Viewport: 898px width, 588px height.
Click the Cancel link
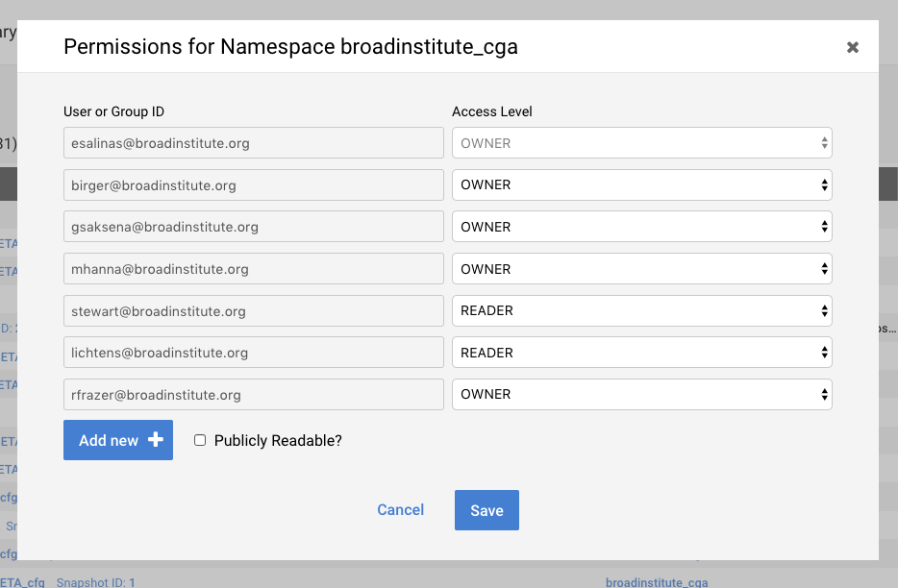tap(400, 510)
